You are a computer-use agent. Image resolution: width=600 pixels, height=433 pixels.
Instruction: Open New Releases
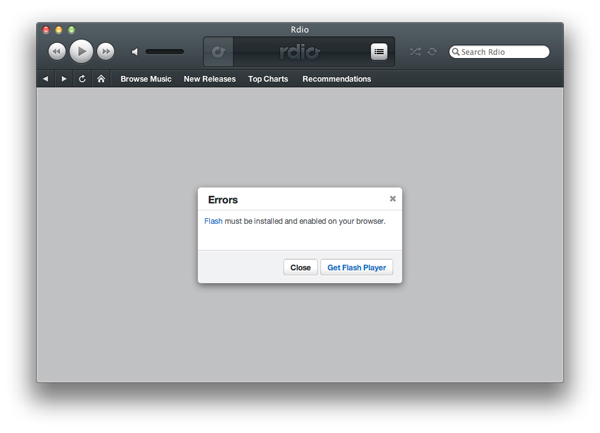[210, 79]
